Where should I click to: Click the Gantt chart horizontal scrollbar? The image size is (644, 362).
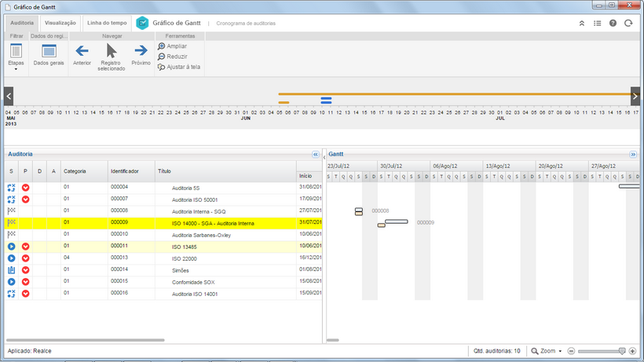click(x=333, y=340)
